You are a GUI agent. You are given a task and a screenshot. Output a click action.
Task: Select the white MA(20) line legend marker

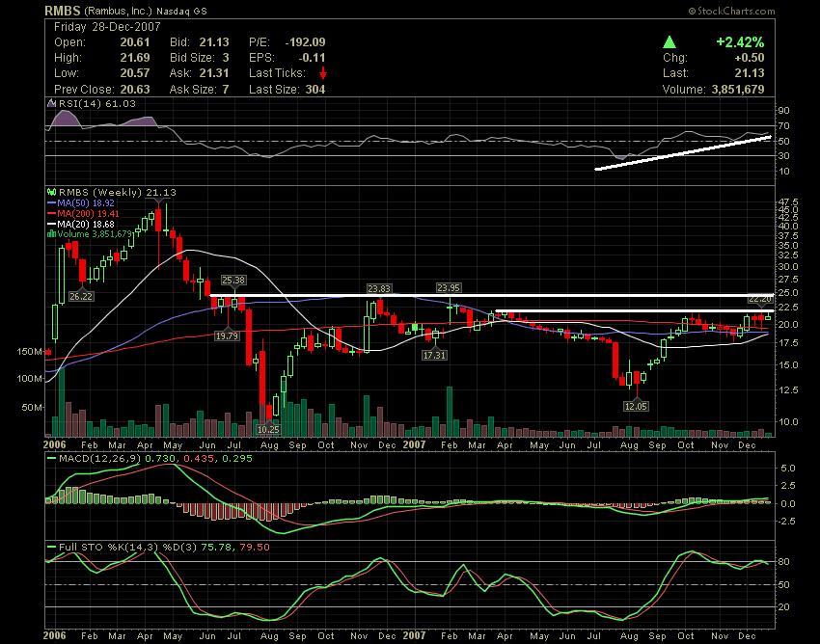52,224
